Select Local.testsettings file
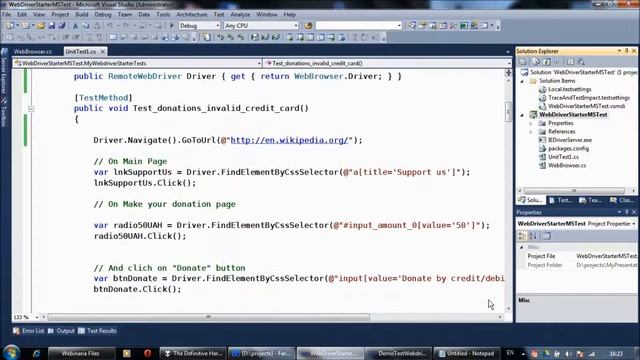The height and width of the screenshot is (360, 640). click(569, 89)
